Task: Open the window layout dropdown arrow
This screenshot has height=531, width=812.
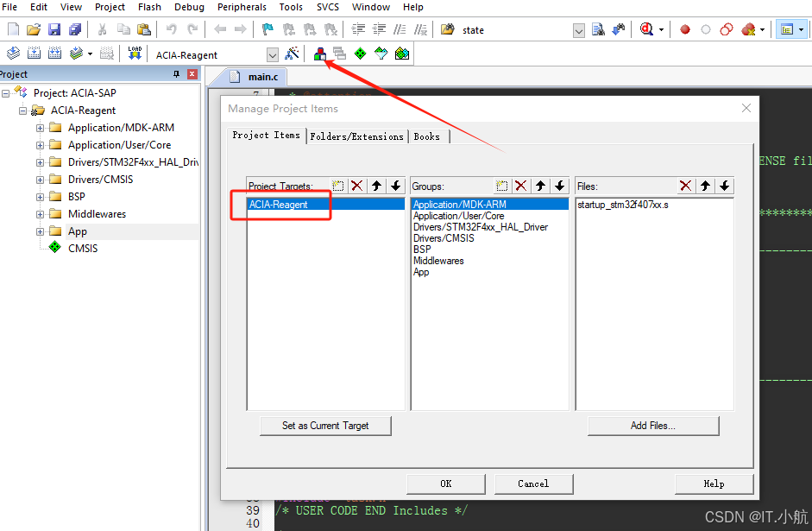Action: (x=801, y=30)
